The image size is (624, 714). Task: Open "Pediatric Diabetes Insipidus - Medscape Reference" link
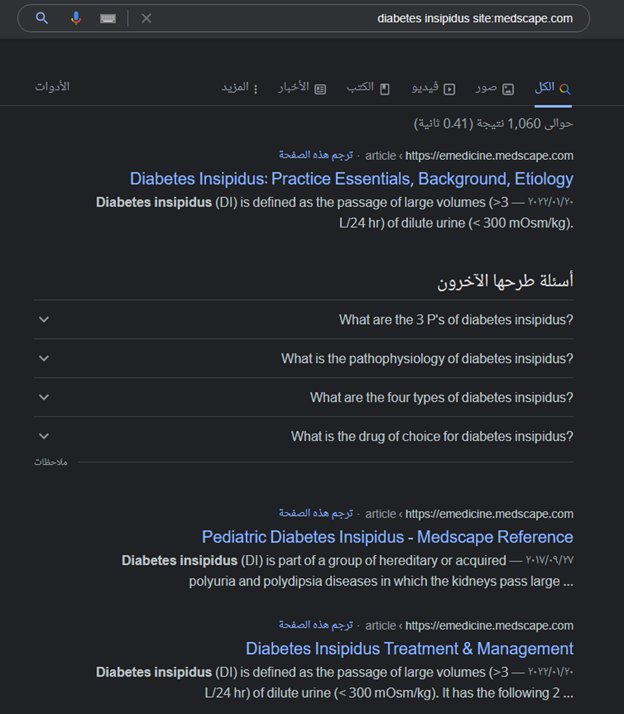point(387,537)
